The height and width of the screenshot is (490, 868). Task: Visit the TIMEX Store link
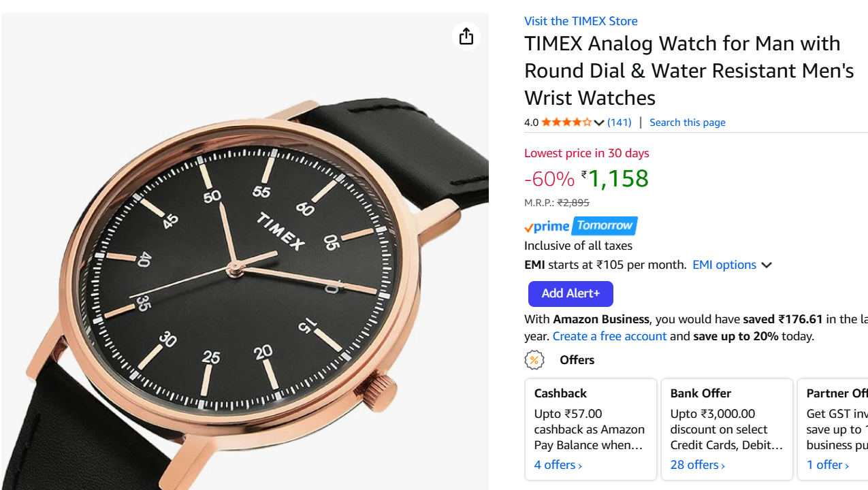click(x=581, y=21)
